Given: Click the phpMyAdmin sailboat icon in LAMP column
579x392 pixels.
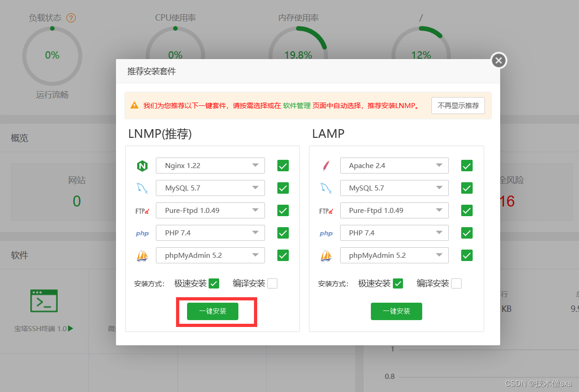Looking at the screenshot, I should point(326,256).
